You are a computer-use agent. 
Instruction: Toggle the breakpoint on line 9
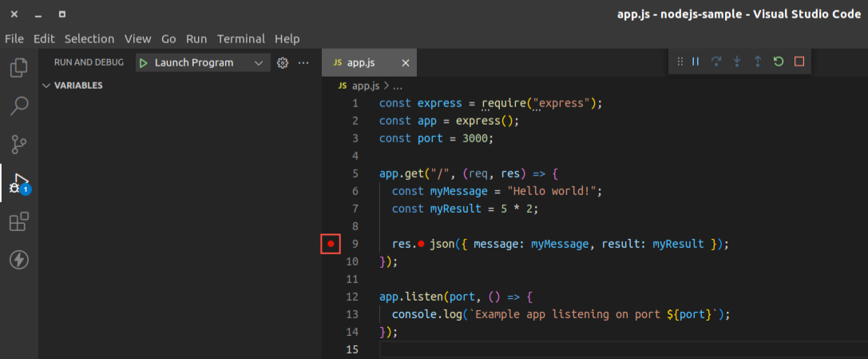click(x=331, y=244)
